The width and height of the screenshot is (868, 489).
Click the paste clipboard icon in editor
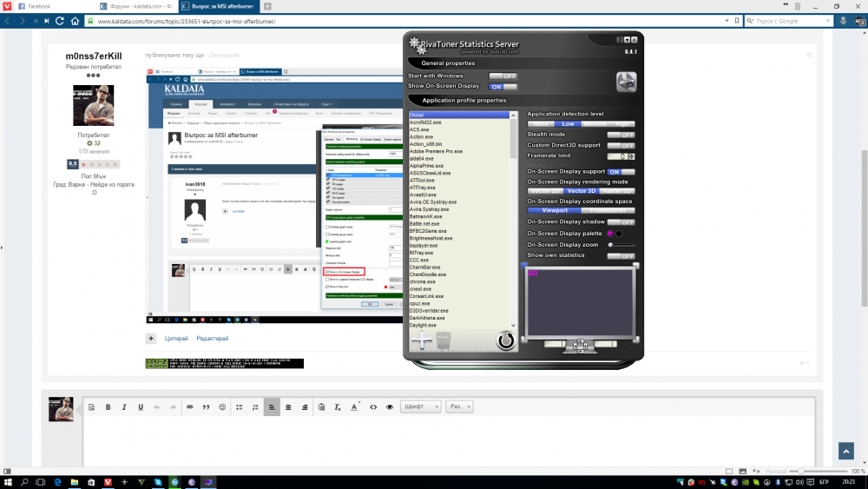point(322,407)
